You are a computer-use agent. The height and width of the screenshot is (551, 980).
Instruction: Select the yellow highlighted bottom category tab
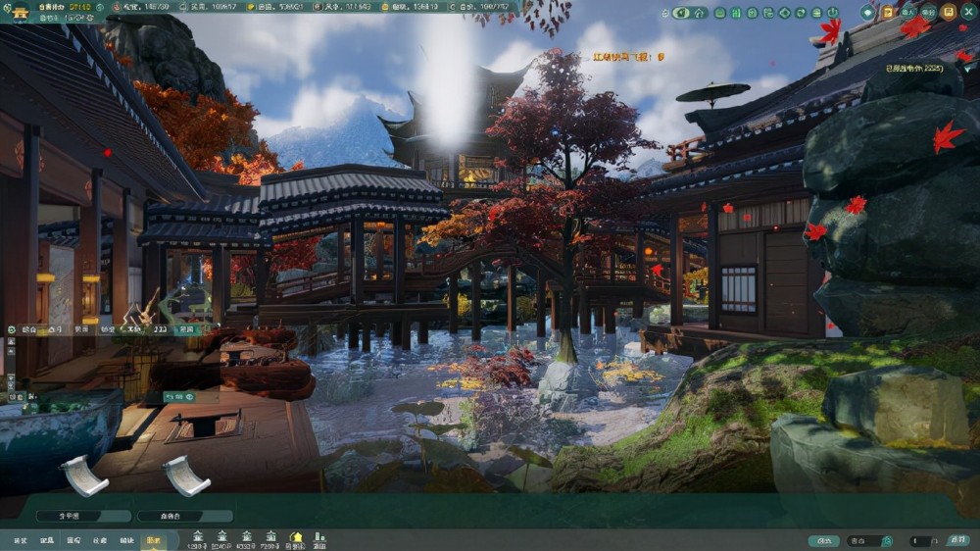[x=154, y=540]
